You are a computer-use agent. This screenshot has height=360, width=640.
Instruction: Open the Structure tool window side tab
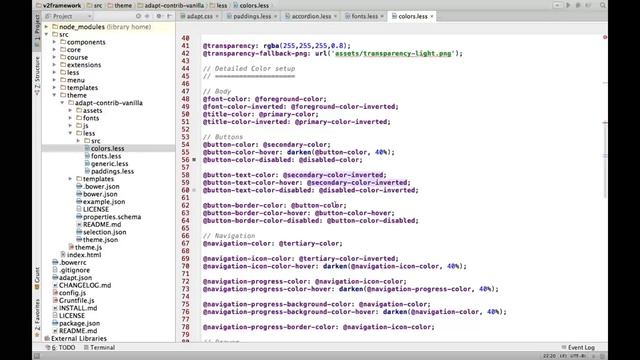[37, 76]
